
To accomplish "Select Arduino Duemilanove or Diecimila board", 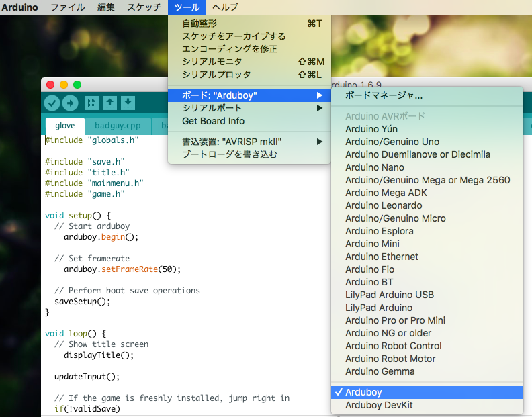I will 427,154.
